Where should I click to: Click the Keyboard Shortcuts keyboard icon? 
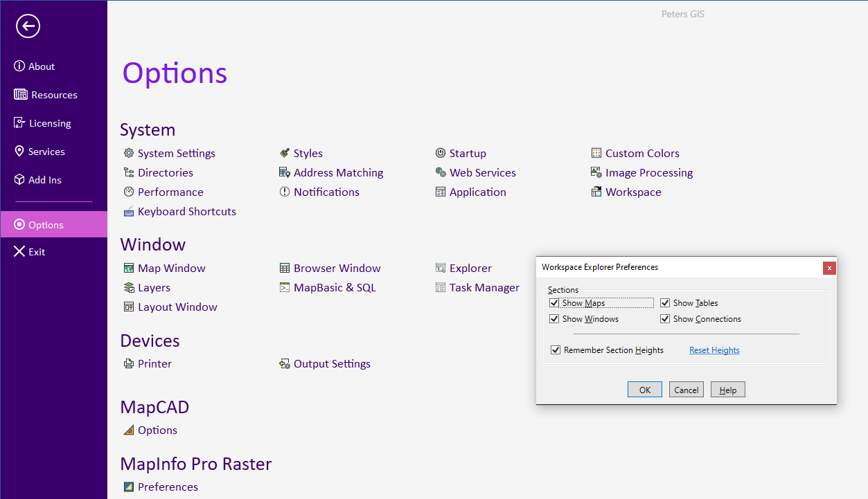coord(129,211)
